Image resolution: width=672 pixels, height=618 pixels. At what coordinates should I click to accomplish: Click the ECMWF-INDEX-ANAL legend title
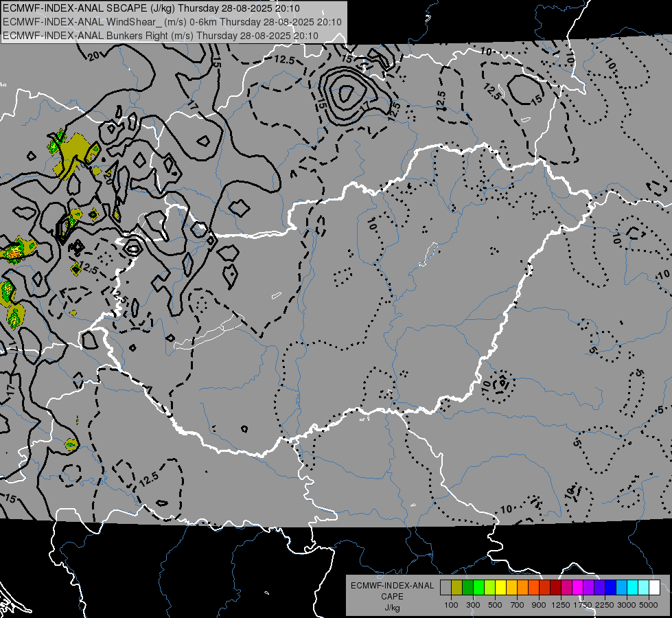click(x=392, y=586)
